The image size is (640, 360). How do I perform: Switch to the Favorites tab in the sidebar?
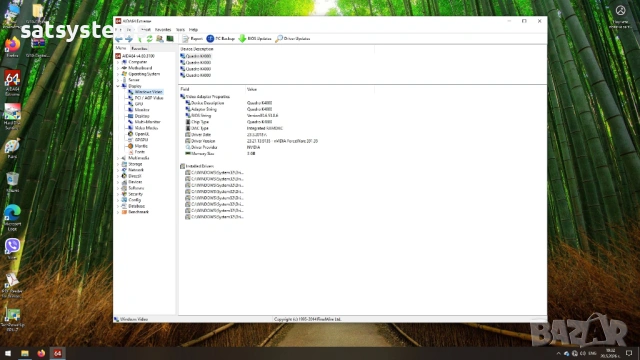139,49
